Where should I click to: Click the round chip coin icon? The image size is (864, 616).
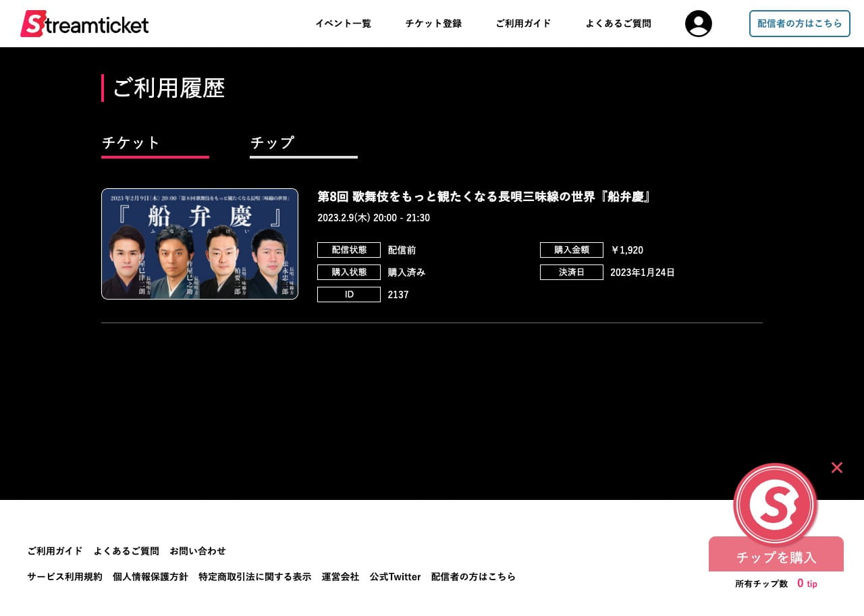tap(776, 505)
